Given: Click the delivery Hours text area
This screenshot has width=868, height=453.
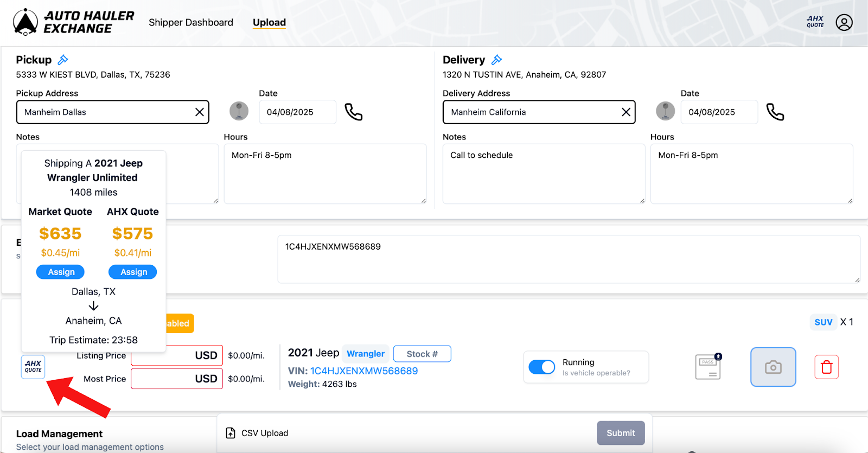Looking at the screenshot, I should pyautogui.click(x=752, y=174).
